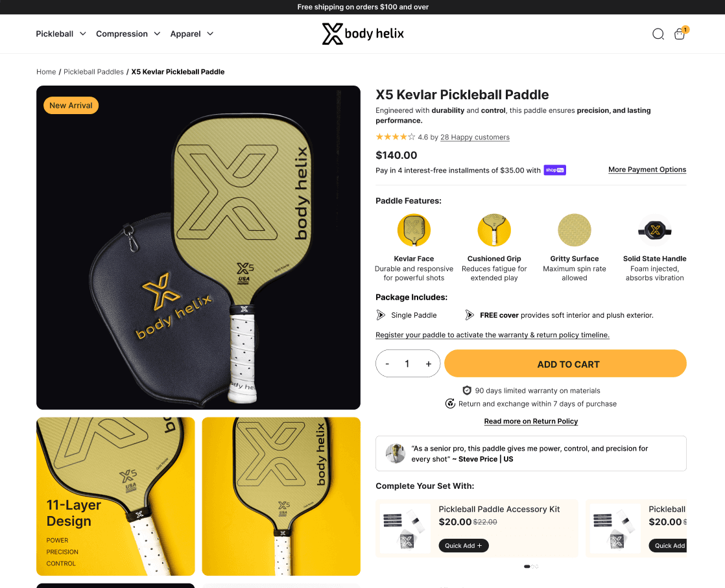Expand the Pickleball menu dropdown
The height and width of the screenshot is (588, 725).
pyautogui.click(x=61, y=34)
